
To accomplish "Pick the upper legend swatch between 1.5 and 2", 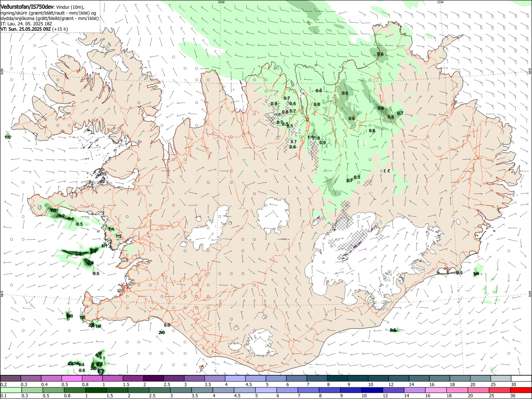I will [x=133, y=379].
